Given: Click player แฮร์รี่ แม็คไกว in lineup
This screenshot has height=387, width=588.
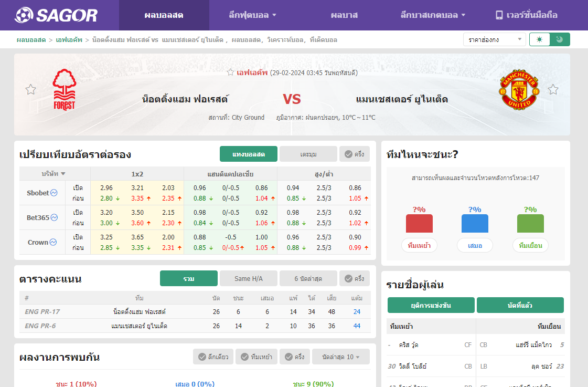Looking at the screenshot, I should click(533, 345).
